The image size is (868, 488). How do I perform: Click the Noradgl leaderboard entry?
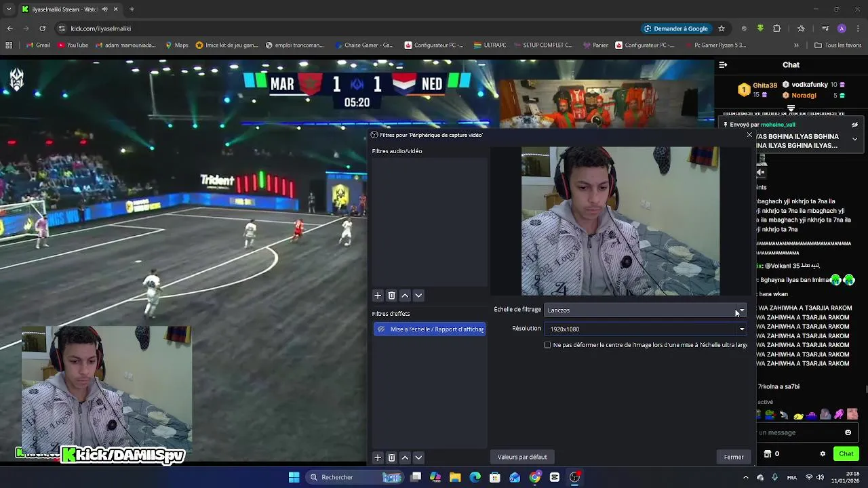814,96
